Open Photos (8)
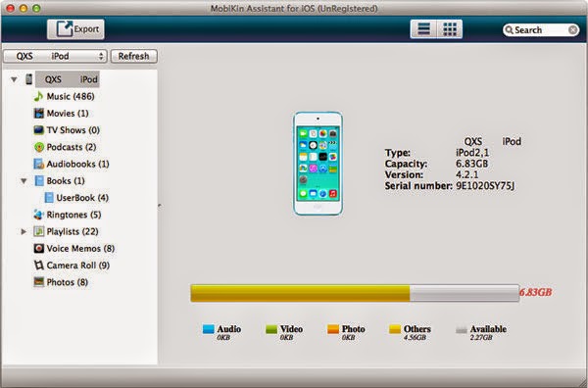588x388 pixels. pyautogui.click(x=67, y=282)
